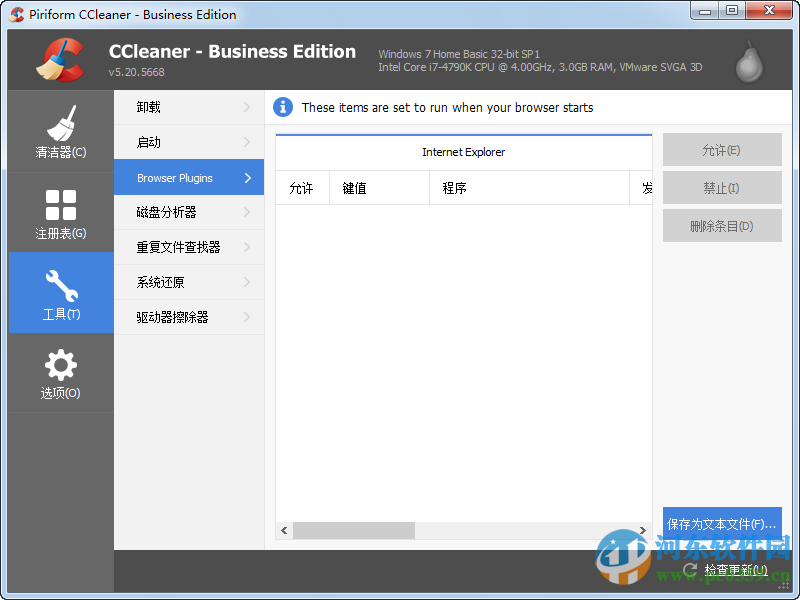Click the chevron next to 重复文件查找器
The image size is (800, 600).
[x=247, y=247]
